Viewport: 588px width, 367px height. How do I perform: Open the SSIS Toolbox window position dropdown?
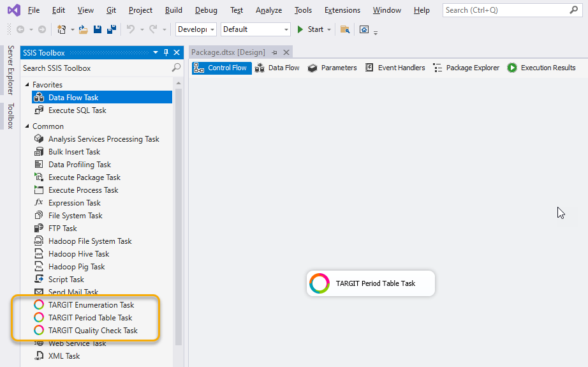(156, 52)
